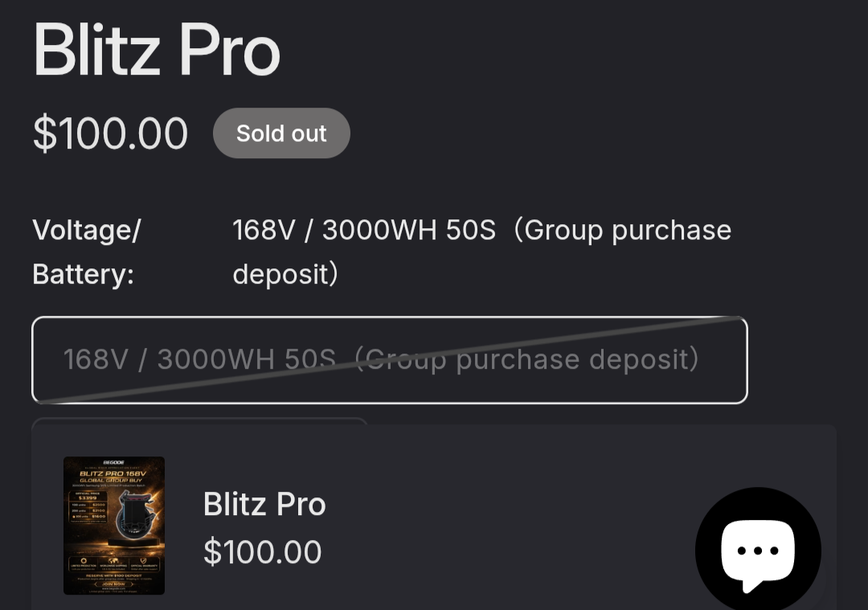Select the crossed-out 168V / 3000WH 50S option
This screenshot has height=610, width=868.
pyautogui.click(x=390, y=359)
